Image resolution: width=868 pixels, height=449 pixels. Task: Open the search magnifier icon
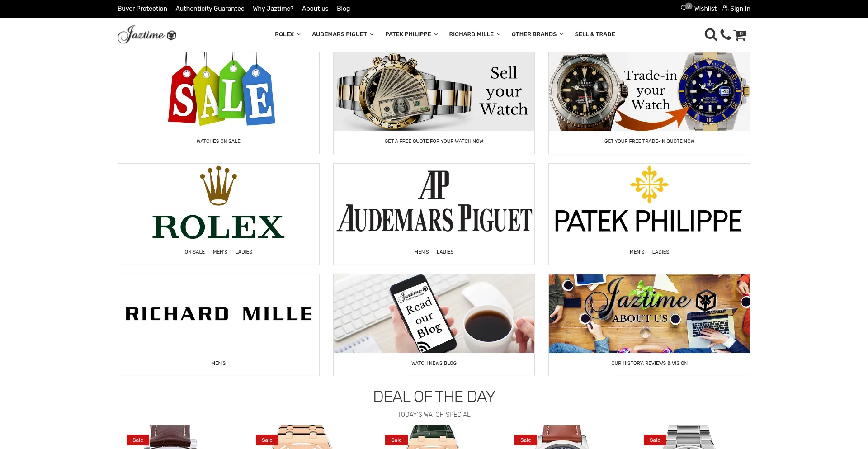[x=711, y=35]
